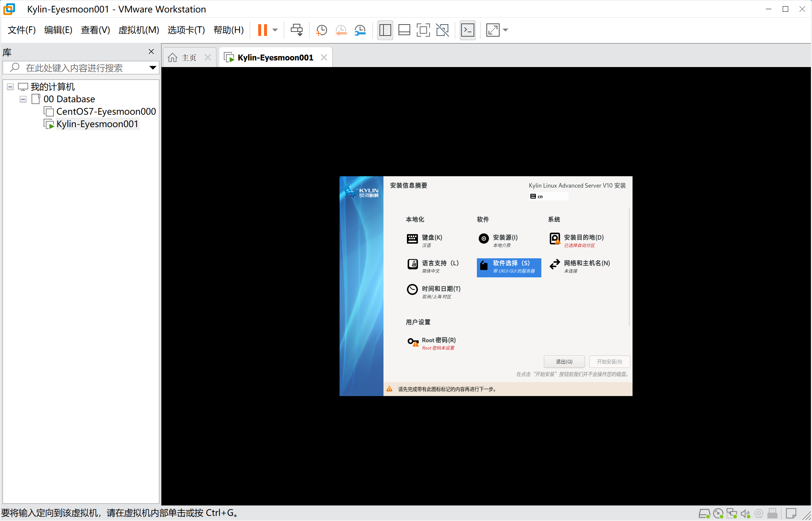Select CentOS7-Eyesmoon000 in the library
The image size is (812, 521).
[x=106, y=111]
